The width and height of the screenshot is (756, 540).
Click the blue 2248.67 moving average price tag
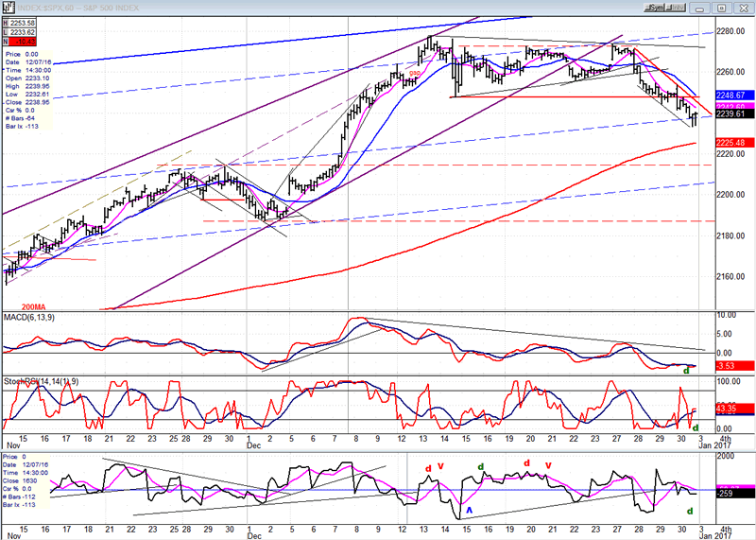(x=733, y=96)
